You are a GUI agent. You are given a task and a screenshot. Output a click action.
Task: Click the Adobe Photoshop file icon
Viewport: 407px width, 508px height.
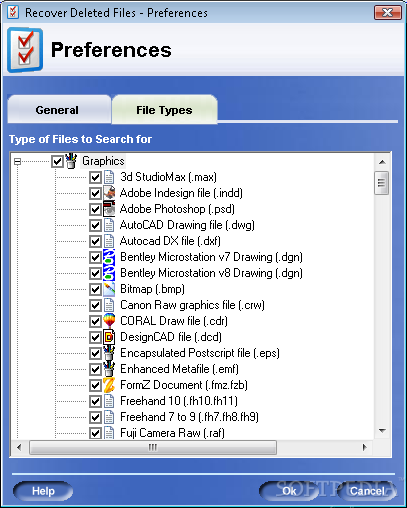(x=109, y=209)
